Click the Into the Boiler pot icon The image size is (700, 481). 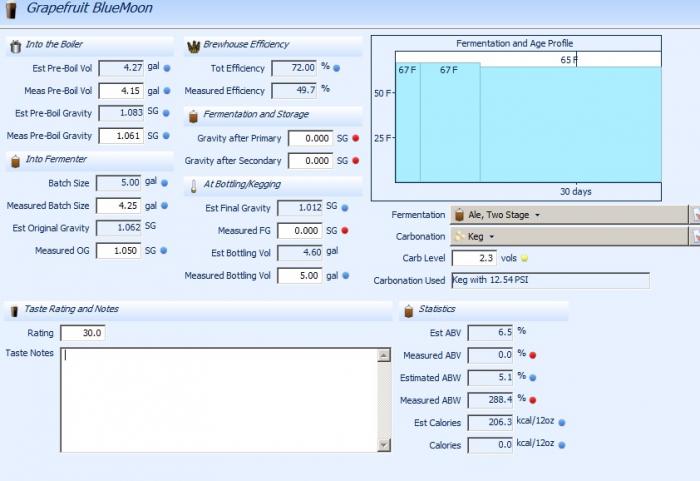tap(16, 46)
